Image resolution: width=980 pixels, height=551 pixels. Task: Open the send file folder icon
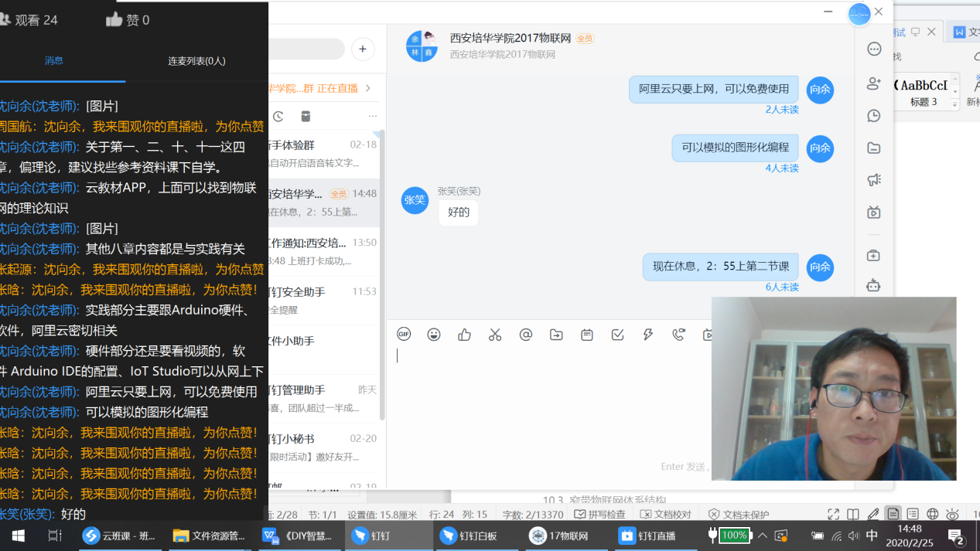pyautogui.click(x=556, y=335)
